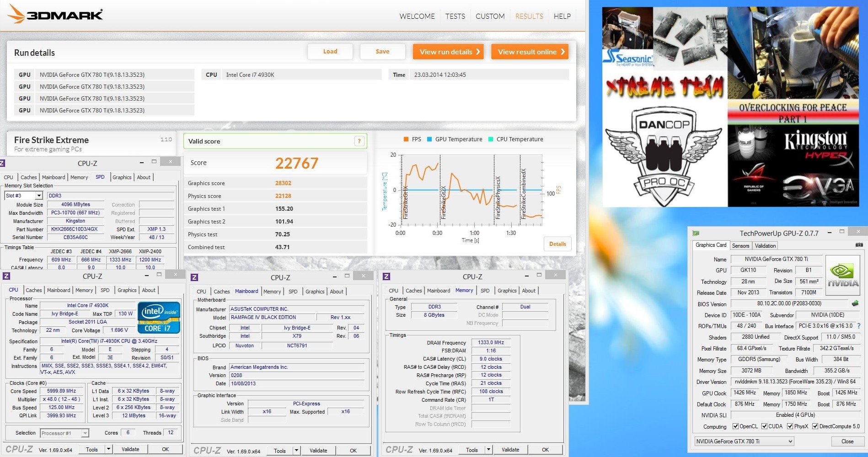Open the Caches tab in the CPU-Z Mainboard window
Screen dimensions: 868x457
pyautogui.click(x=221, y=292)
